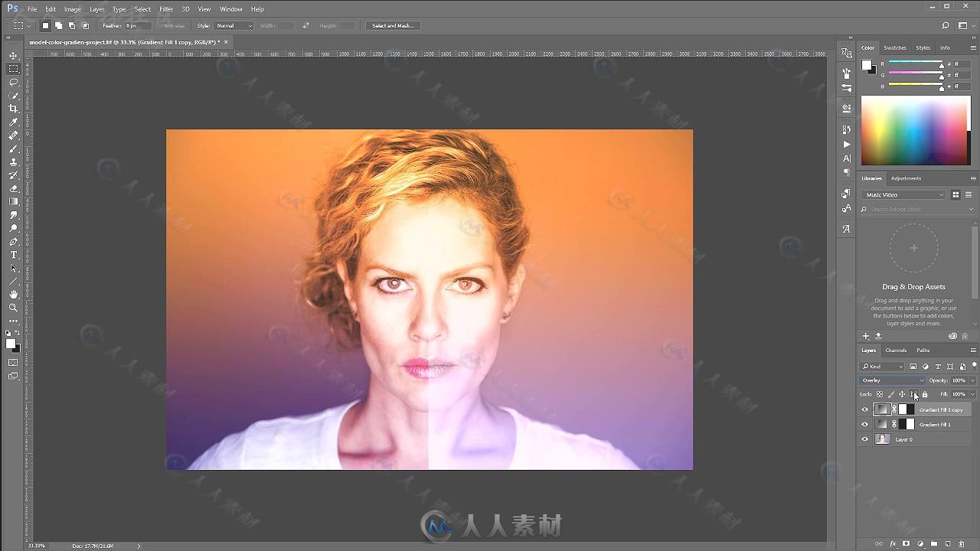Select the Horizontal Type tool
The height and width of the screenshot is (551, 980).
click(14, 255)
